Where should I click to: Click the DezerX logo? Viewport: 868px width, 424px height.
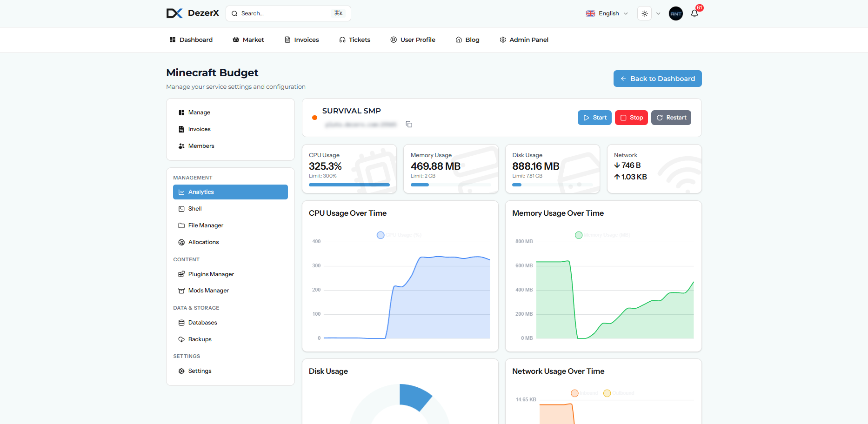[193, 13]
